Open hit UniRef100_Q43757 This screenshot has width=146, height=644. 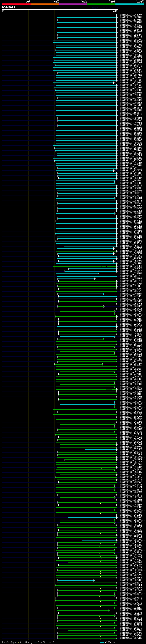tap(131, 15)
